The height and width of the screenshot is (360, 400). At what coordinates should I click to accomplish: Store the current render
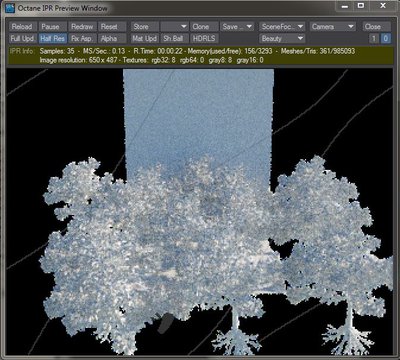pyautogui.click(x=144, y=27)
